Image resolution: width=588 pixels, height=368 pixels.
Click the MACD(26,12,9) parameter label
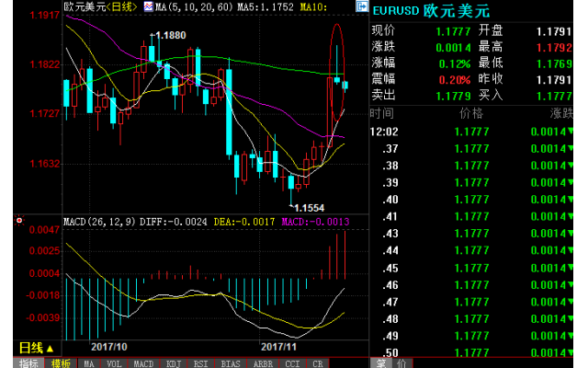(99, 221)
